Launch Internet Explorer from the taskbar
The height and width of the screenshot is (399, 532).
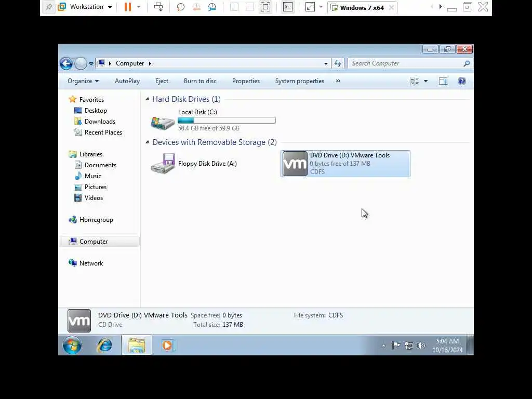pos(104,345)
